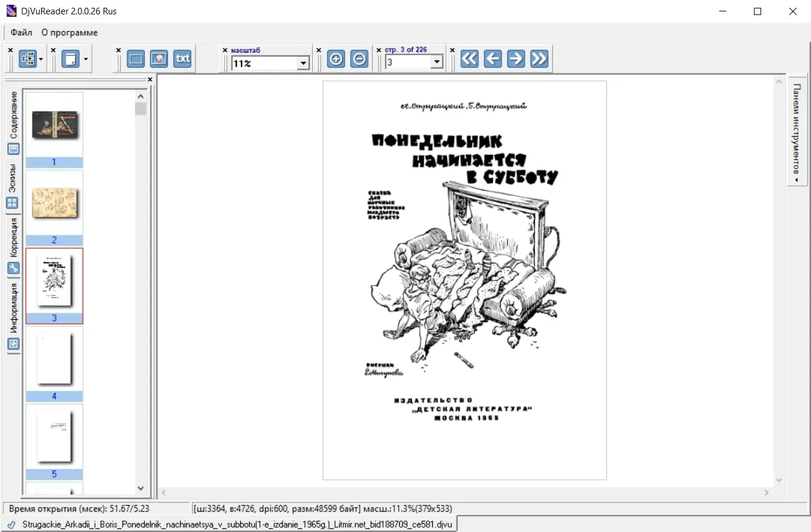Open the Файл menu

pyautogui.click(x=22, y=32)
